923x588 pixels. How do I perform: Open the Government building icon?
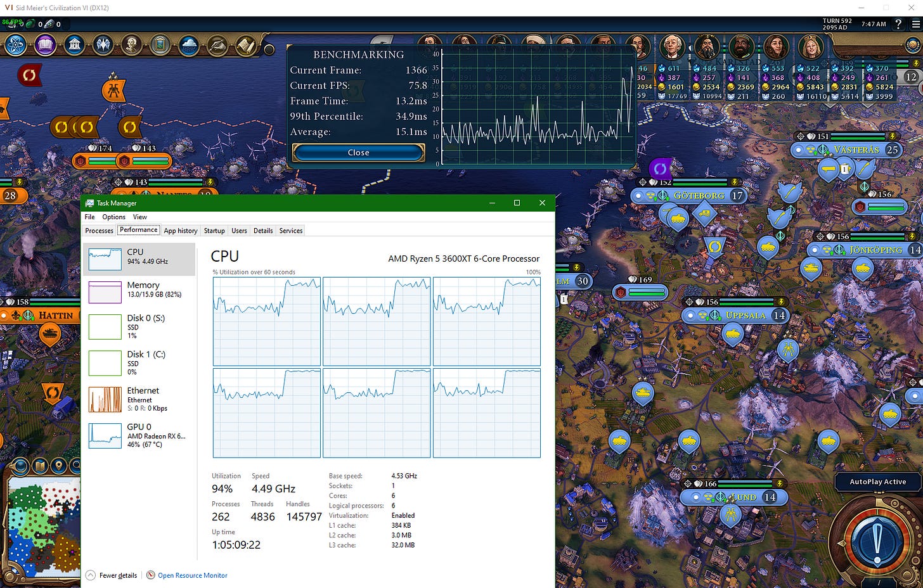click(74, 45)
